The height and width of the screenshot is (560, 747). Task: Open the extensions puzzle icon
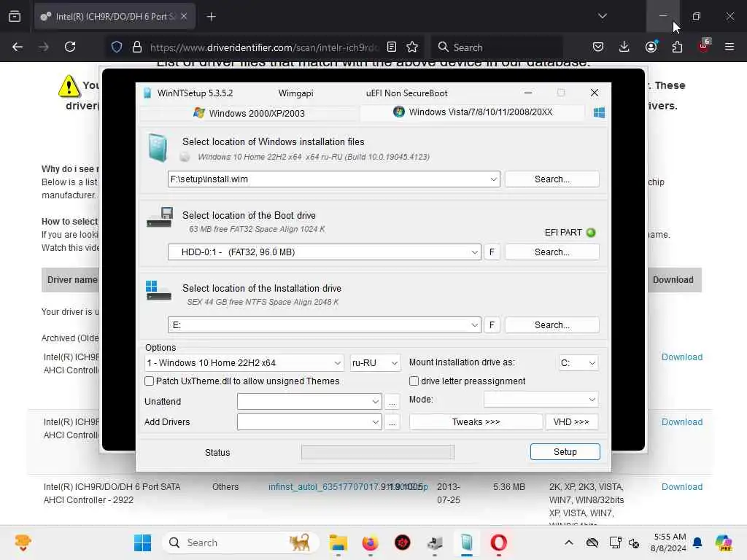click(677, 47)
